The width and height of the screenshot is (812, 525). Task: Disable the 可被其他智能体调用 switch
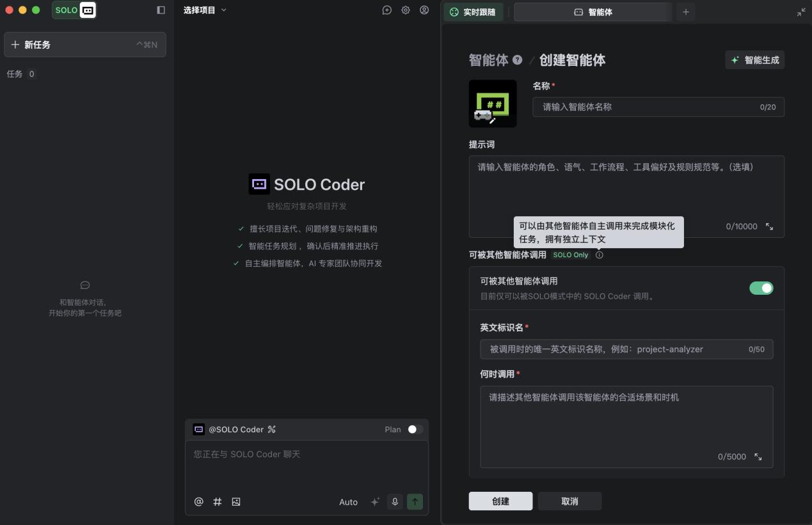pyautogui.click(x=761, y=288)
